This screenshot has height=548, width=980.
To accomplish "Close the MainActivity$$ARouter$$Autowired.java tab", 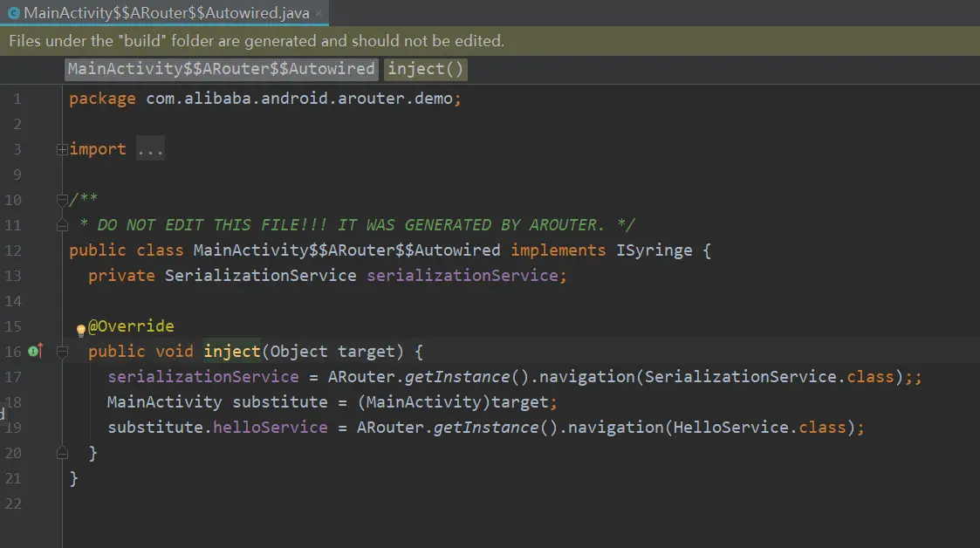I will click(x=319, y=13).
